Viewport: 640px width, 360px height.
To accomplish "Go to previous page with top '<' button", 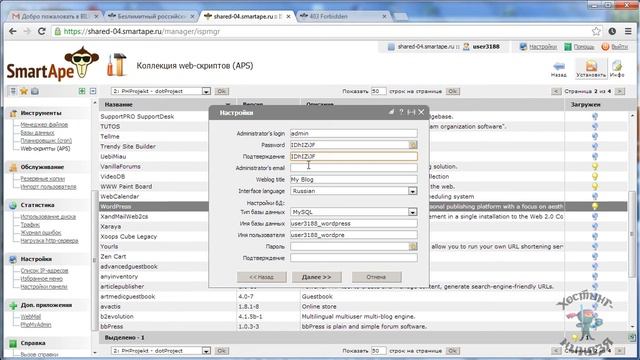I will coord(556,91).
